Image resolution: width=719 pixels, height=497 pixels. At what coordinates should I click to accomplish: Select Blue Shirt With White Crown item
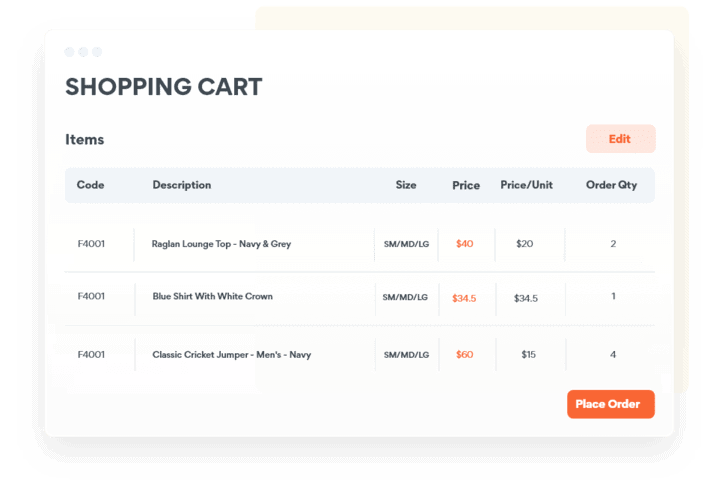[212, 297]
